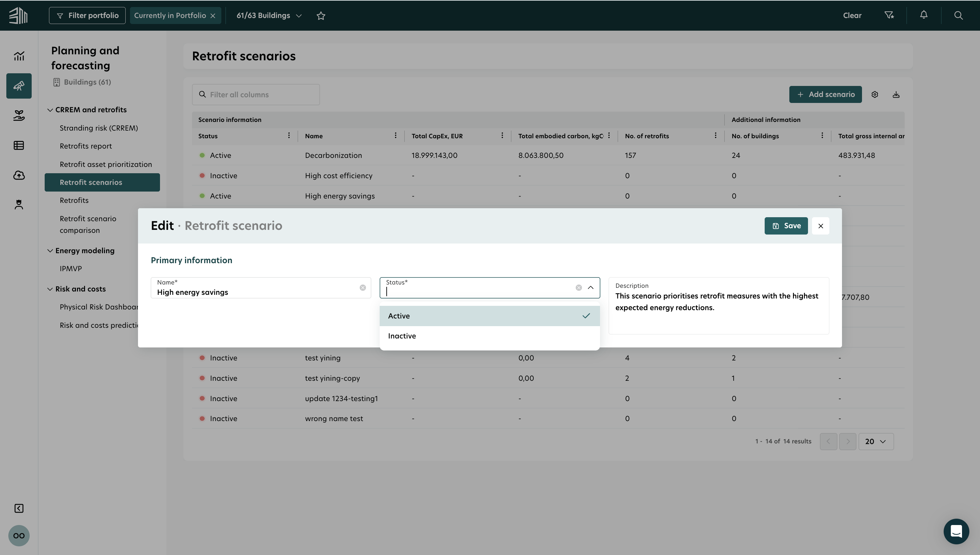Viewport: 980px width, 555px height.
Task: Close the Edit Retrofit scenario dialog
Action: [x=821, y=226]
